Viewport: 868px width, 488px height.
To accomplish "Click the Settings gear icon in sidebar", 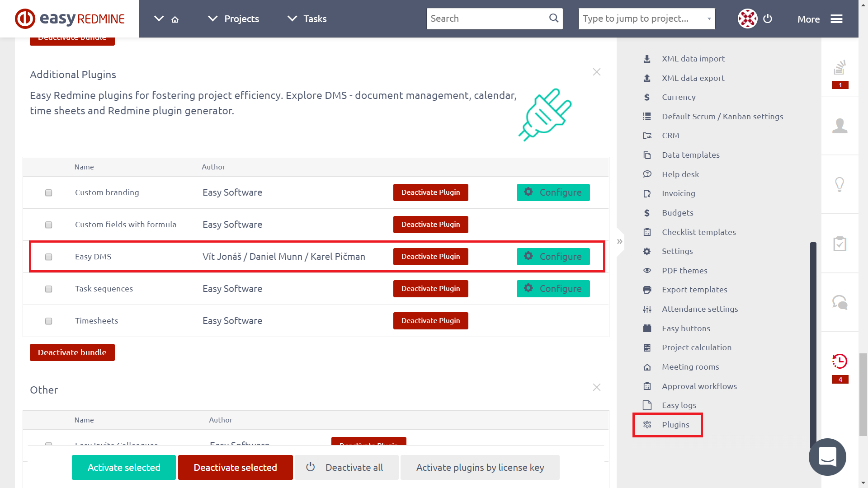I will pos(647,251).
